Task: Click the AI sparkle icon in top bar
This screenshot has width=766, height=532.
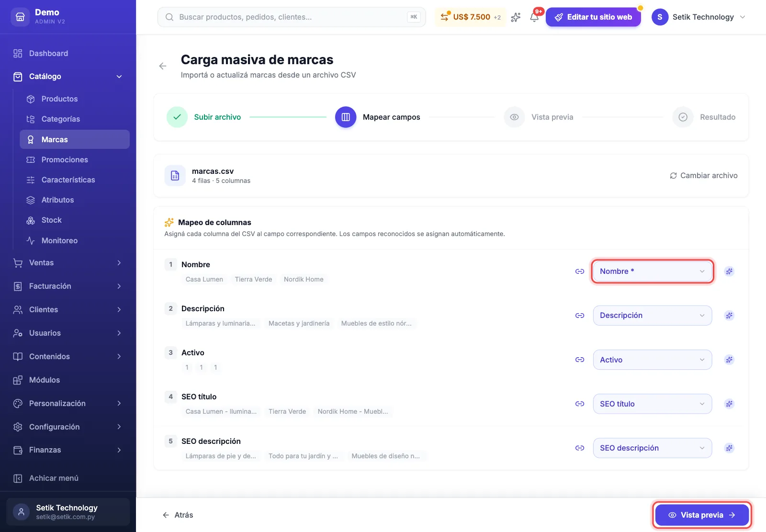Action: point(516,17)
